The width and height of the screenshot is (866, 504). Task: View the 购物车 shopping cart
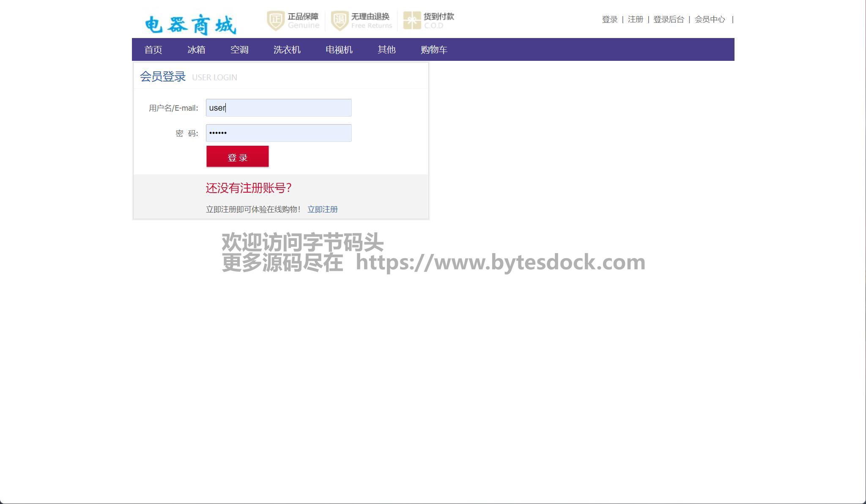[434, 50]
